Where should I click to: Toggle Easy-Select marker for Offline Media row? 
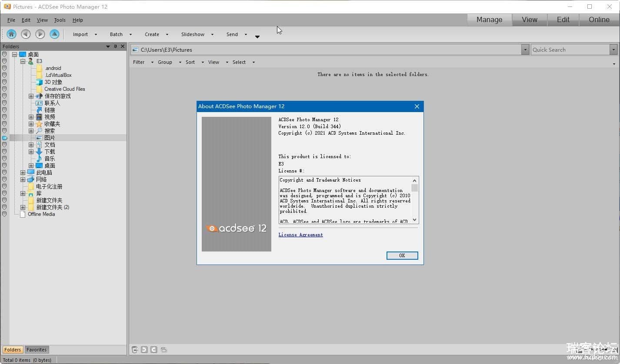(4, 214)
